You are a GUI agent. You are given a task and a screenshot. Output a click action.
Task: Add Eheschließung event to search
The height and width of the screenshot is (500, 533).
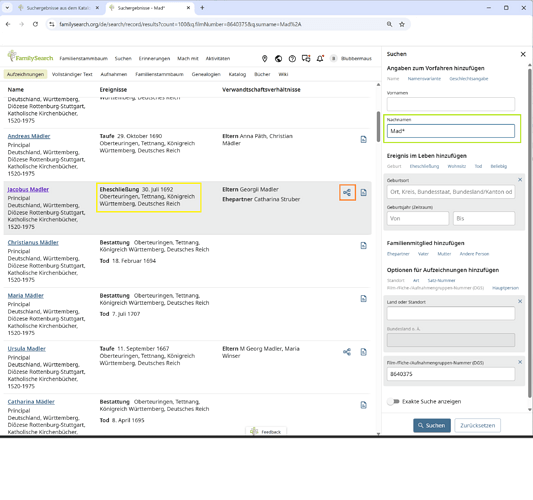click(424, 166)
